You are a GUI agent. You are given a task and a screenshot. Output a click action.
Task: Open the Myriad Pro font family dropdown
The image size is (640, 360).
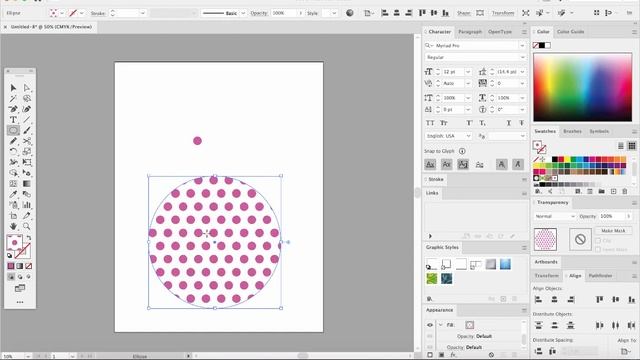click(522, 46)
